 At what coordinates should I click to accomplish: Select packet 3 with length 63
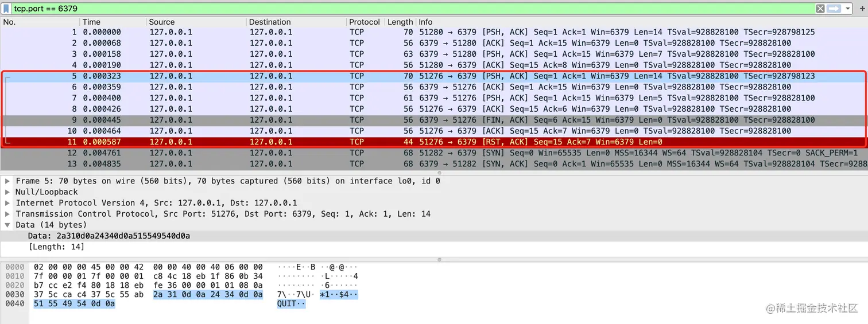[434, 54]
